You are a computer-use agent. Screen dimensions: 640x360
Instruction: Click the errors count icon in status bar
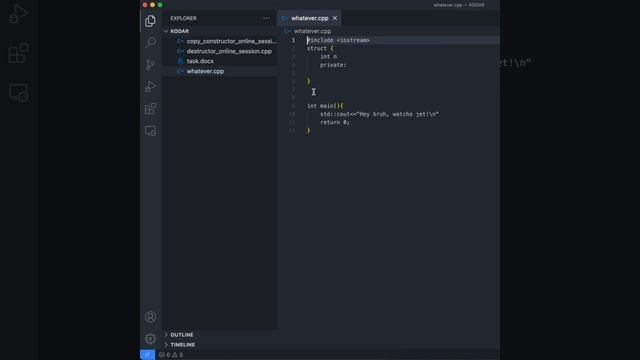click(x=164, y=355)
